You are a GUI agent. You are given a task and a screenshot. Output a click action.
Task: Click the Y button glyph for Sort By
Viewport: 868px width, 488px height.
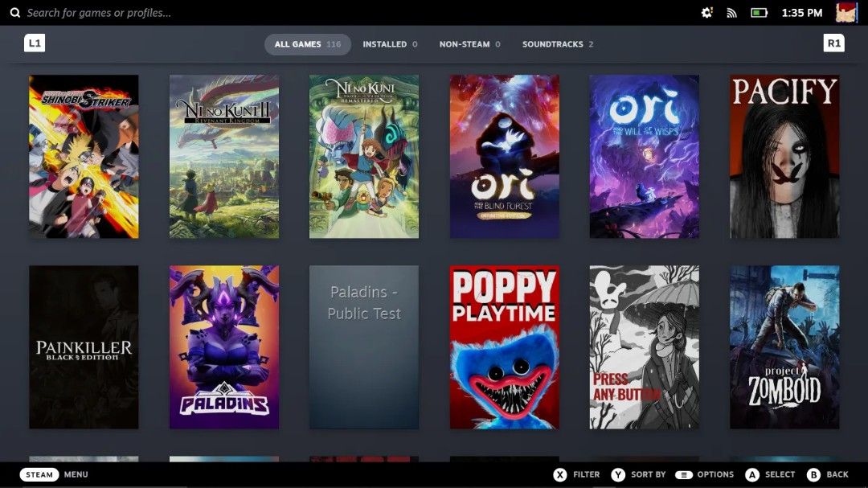pyautogui.click(x=618, y=474)
